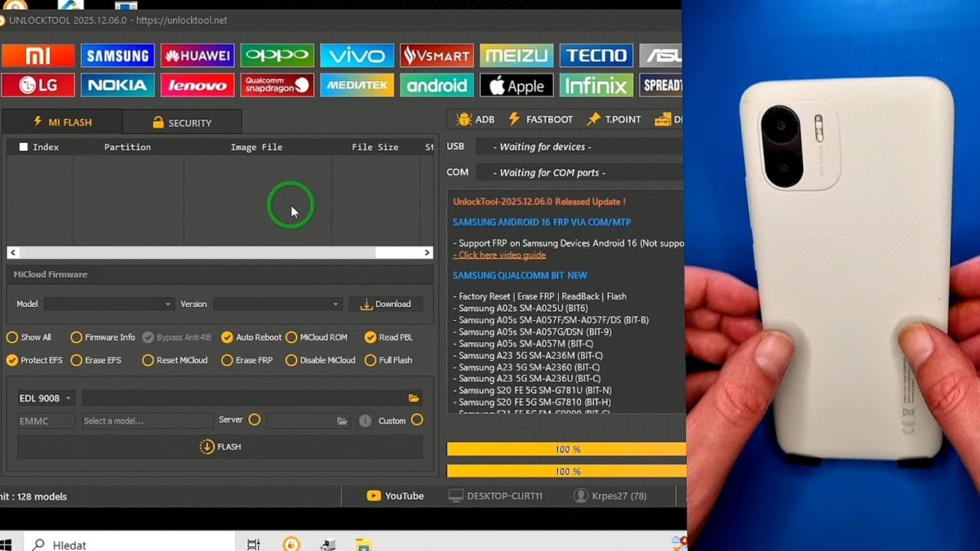Open the Nokia brand tile
This screenshot has height=551, width=980.
point(117,85)
